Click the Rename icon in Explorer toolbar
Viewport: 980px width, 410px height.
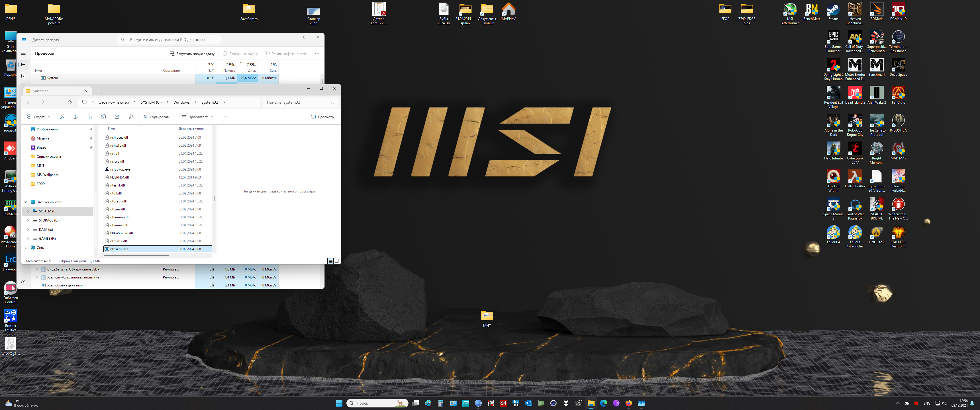[103, 117]
